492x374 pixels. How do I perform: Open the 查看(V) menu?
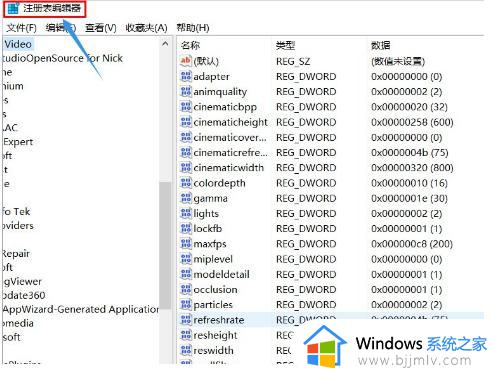click(101, 28)
